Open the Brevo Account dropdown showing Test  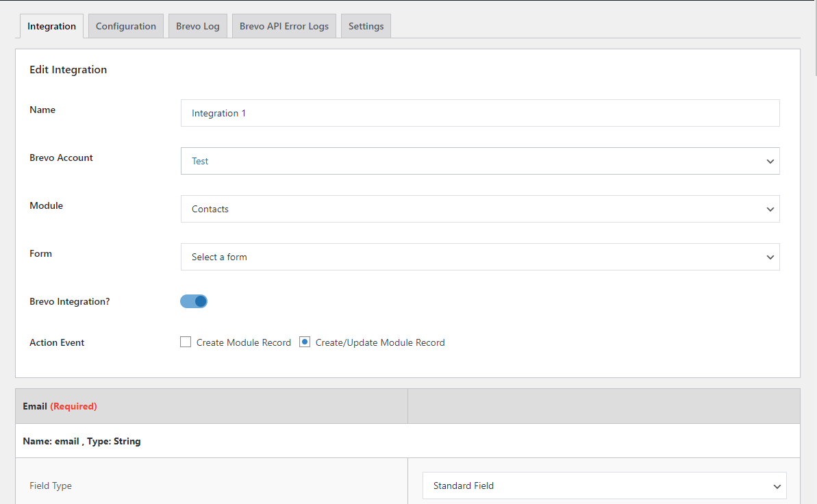click(480, 161)
